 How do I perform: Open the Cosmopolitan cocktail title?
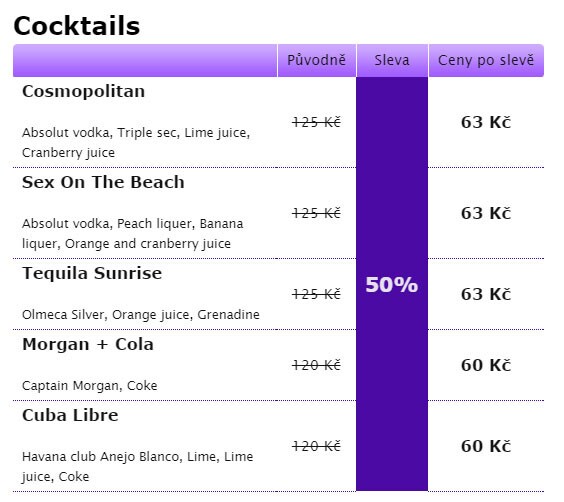[83, 91]
